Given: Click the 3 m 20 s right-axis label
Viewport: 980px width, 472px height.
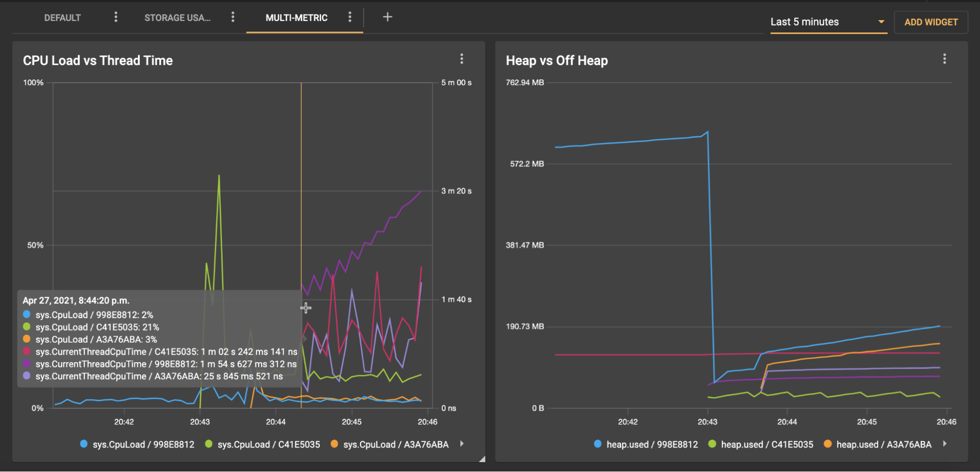Looking at the screenshot, I should 456,191.
